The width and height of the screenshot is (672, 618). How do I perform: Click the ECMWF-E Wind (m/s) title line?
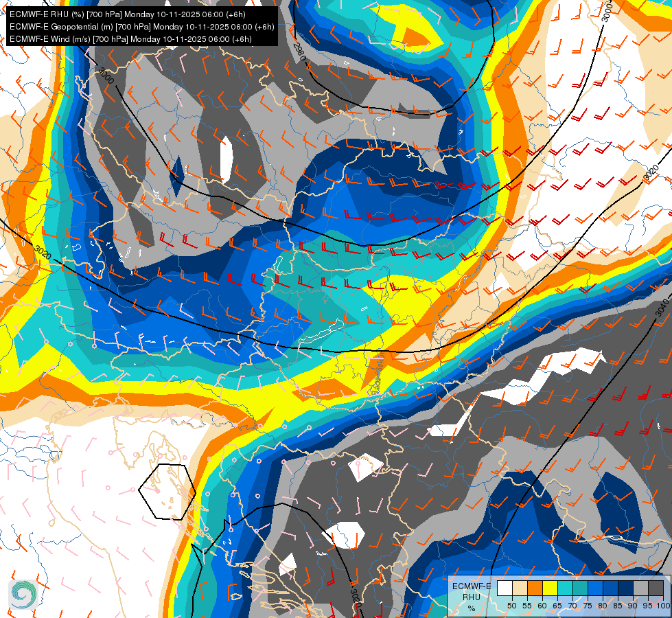(130, 39)
